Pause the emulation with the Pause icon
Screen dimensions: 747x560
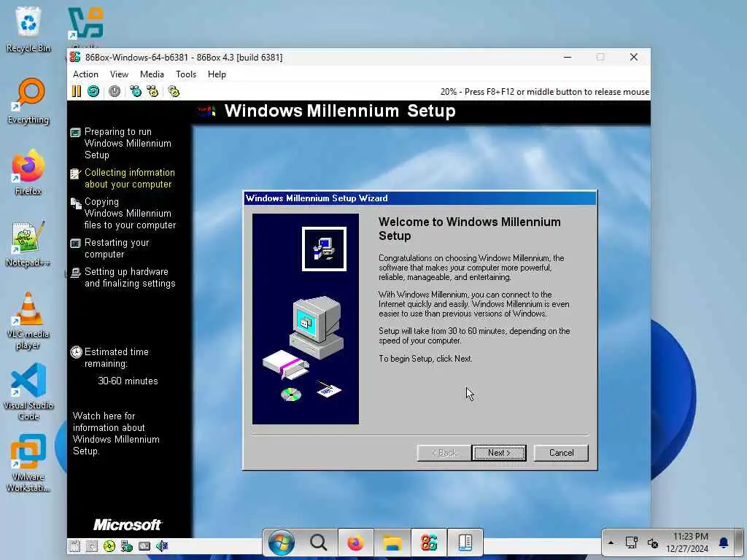click(76, 91)
